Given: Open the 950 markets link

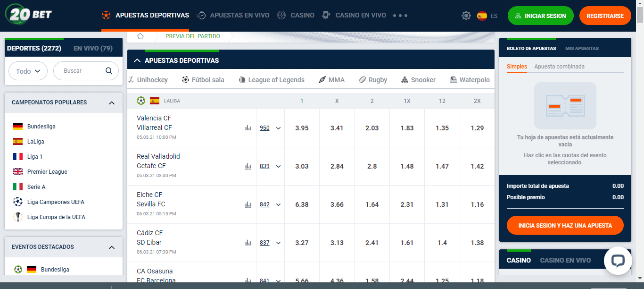Looking at the screenshot, I should click(x=264, y=128).
